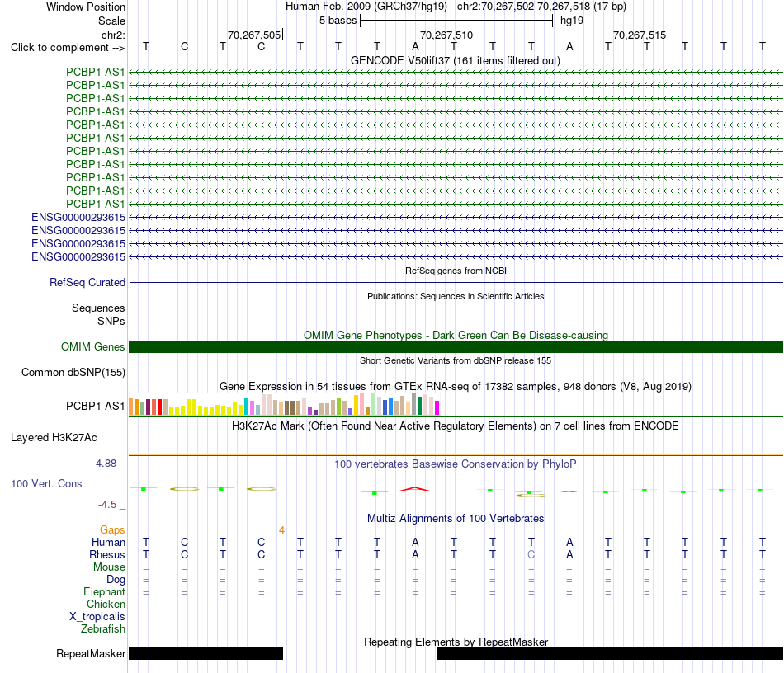784x673 pixels.
Task: Click the dark green OMIM Genes bar
Action: coord(456,346)
